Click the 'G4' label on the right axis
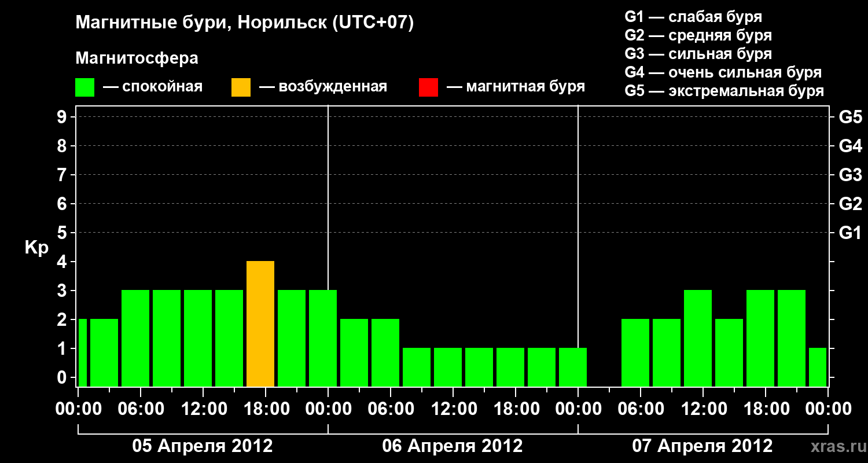 pyautogui.click(x=850, y=146)
